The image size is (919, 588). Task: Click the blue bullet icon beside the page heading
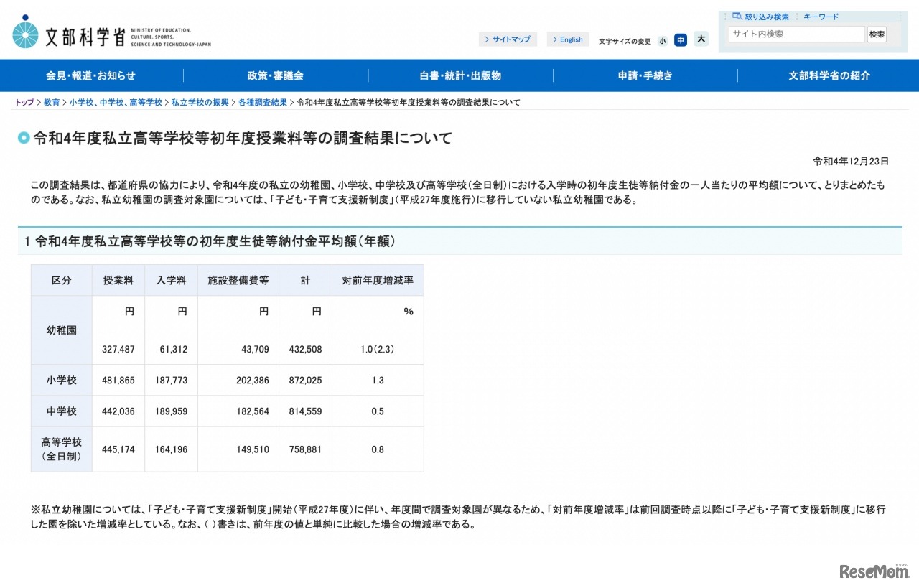coord(24,138)
